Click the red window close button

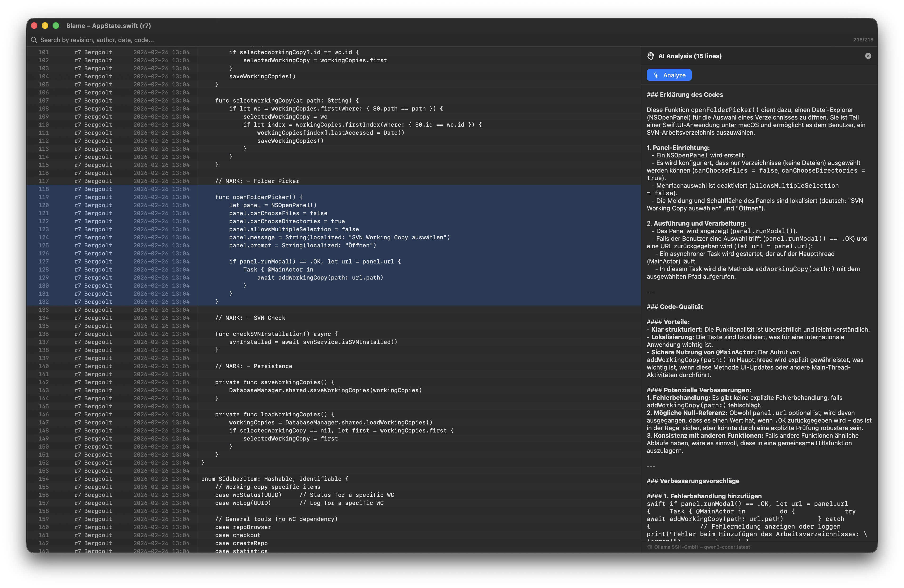click(34, 26)
